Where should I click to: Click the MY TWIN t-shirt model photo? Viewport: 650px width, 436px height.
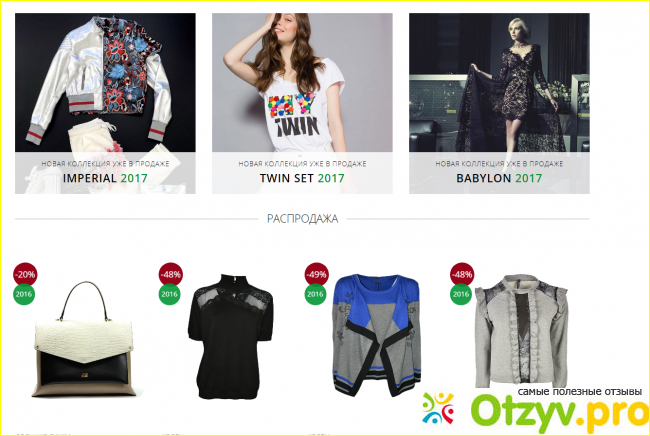click(302, 82)
